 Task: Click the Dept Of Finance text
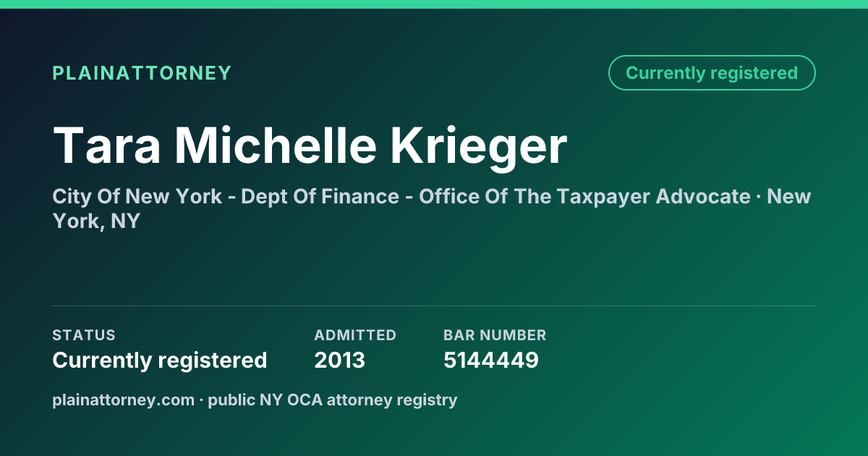click(320, 196)
